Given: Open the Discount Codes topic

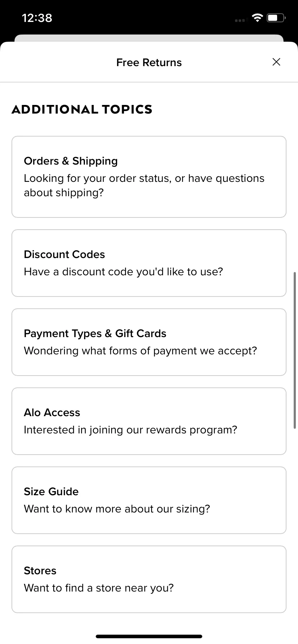Looking at the screenshot, I should tap(149, 263).
